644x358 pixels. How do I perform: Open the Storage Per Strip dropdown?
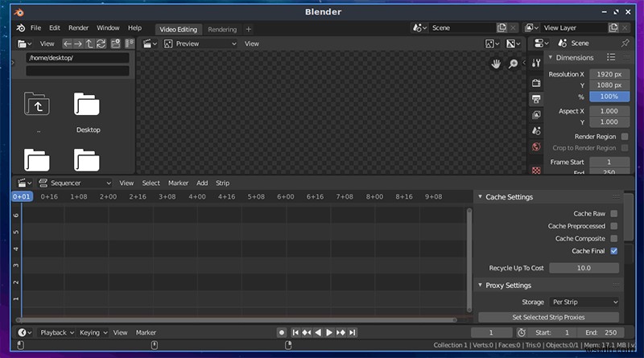(x=584, y=302)
